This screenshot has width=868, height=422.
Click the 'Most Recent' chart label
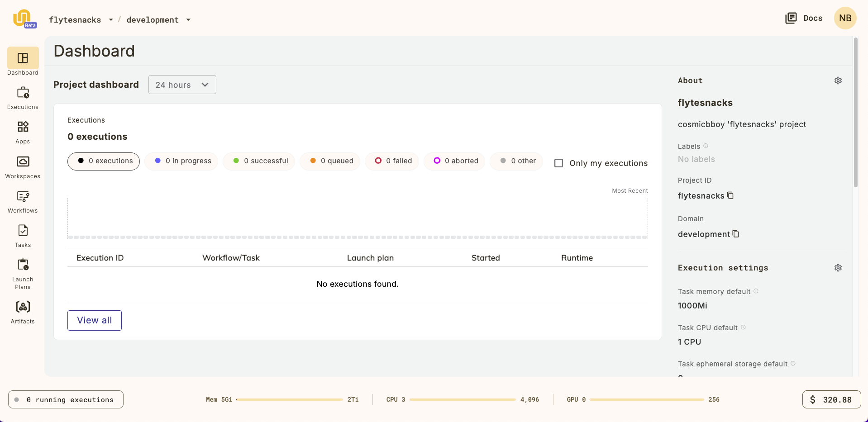tap(630, 191)
